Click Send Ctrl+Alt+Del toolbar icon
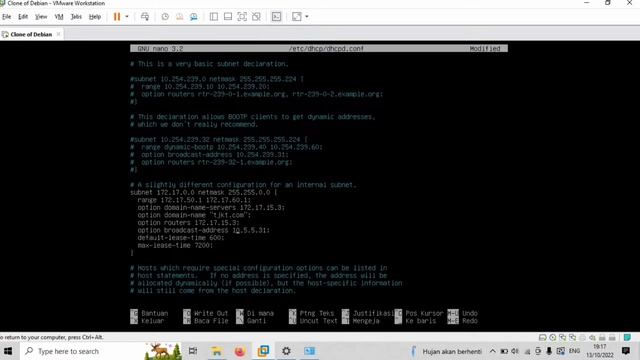Viewport: 640px width, 360px height. (x=145, y=17)
